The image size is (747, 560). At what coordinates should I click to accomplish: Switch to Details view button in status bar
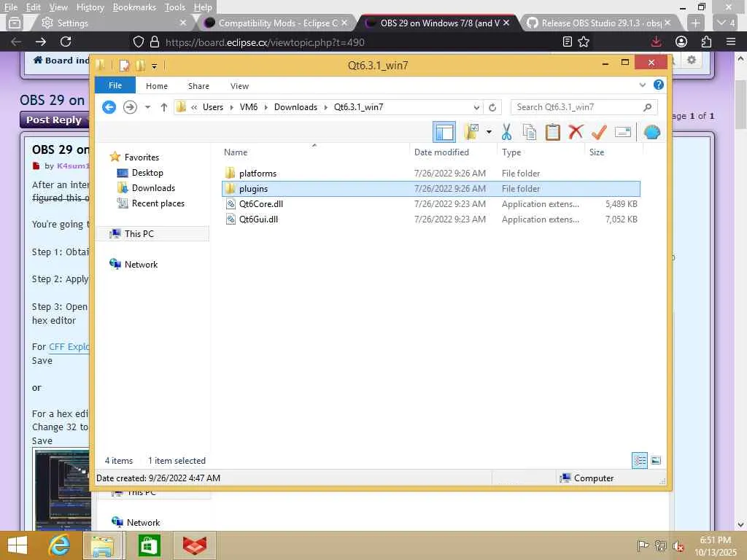point(639,461)
